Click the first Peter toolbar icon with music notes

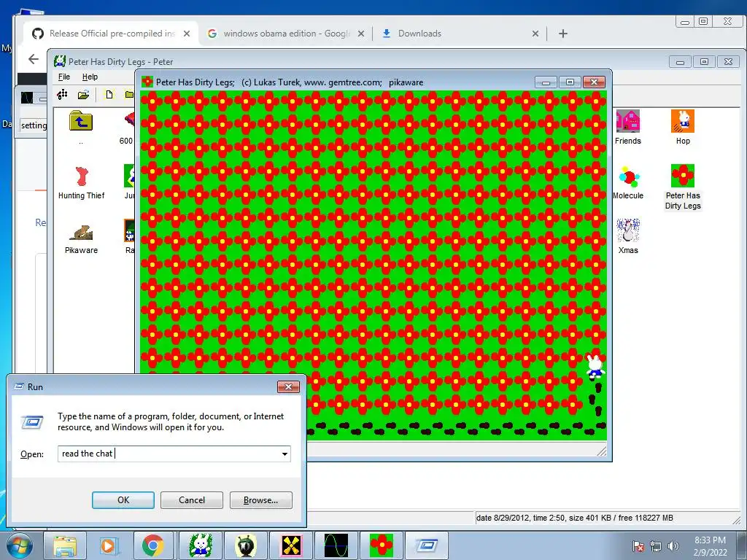tap(63, 94)
